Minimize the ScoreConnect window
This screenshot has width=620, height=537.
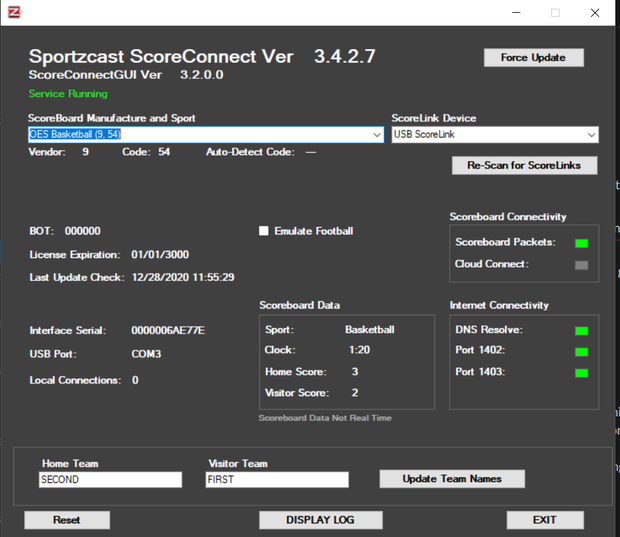(x=516, y=13)
